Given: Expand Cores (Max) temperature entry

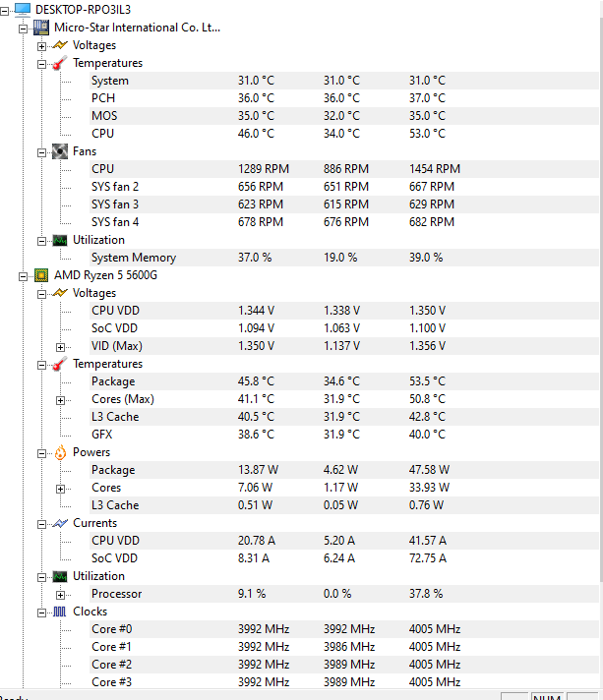Looking at the screenshot, I should (60, 400).
